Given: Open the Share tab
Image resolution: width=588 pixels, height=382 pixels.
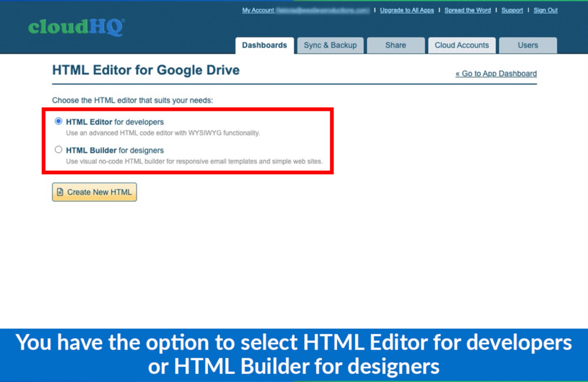Looking at the screenshot, I should click(x=395, y=45).
